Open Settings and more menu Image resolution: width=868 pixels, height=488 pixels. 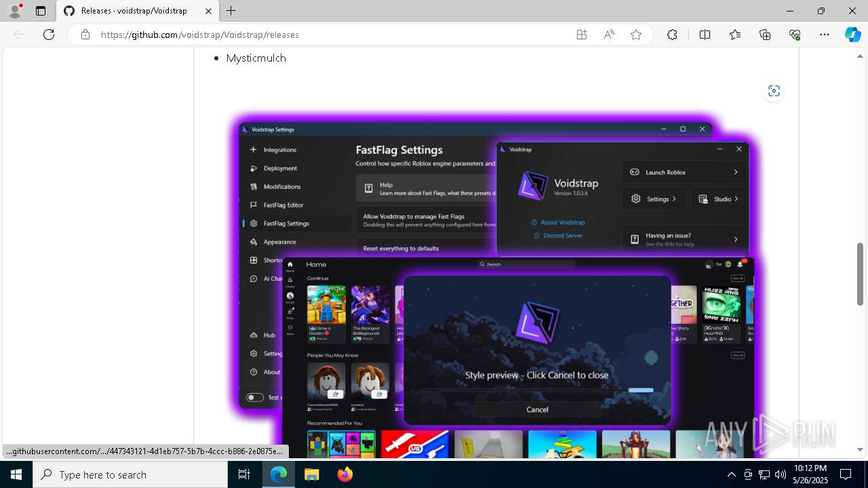click(825, 35)
